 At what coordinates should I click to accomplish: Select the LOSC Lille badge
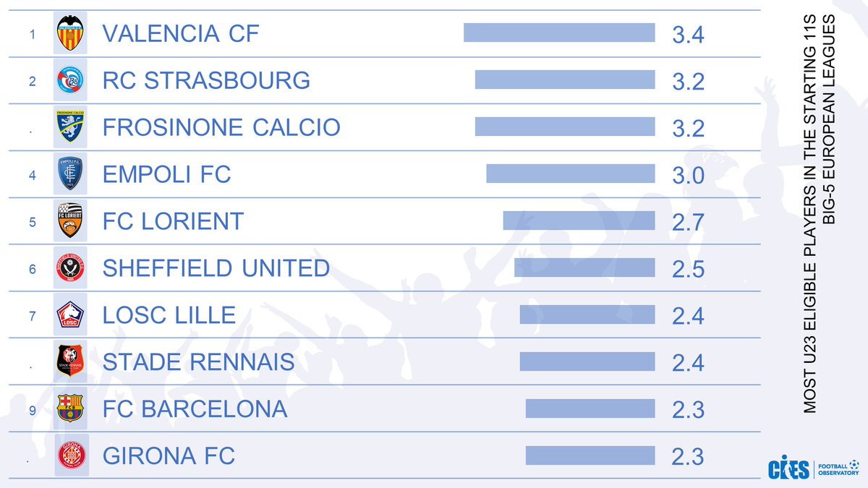(71, 314)
